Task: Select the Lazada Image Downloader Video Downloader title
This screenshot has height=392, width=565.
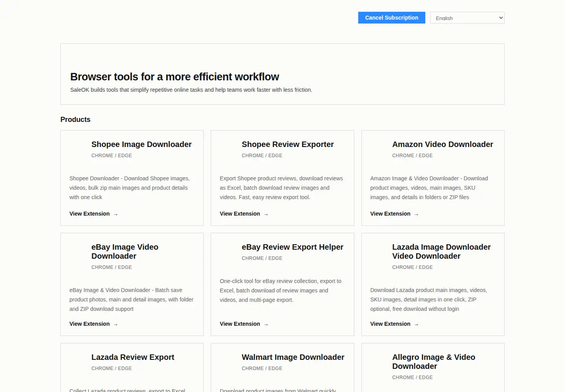Action: (441, 252)
